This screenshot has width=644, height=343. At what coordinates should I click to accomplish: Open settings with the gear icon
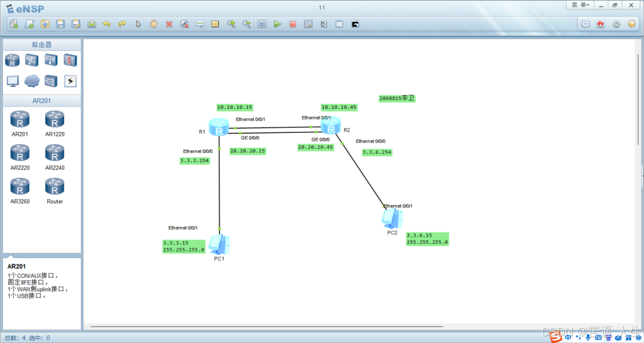(617, 24)
